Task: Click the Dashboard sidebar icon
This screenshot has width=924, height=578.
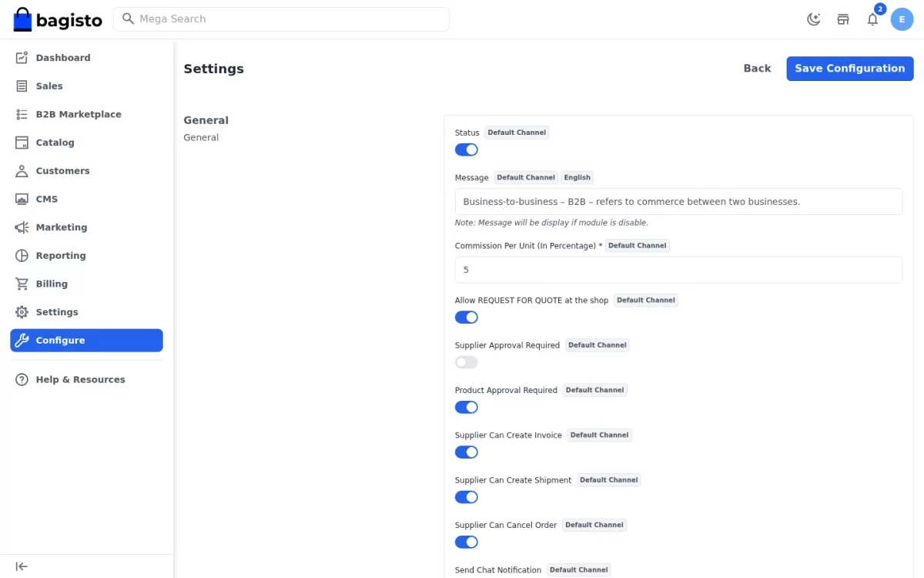Action: pos(22,58)
